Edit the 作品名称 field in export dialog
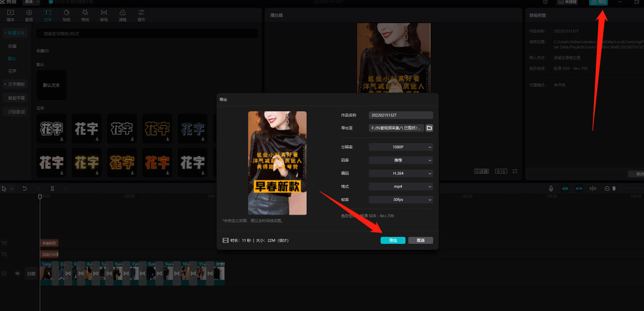644x311 pixels. click(401, 115)
